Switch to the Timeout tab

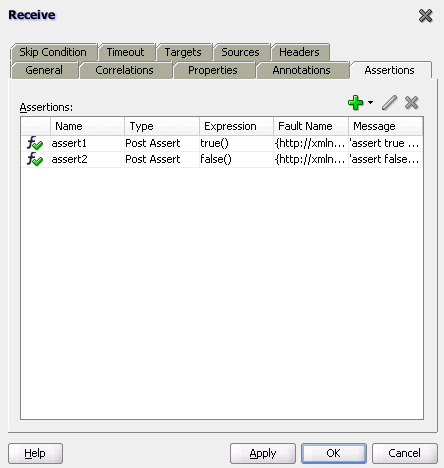pyautogui.click(x=126, y=52)
